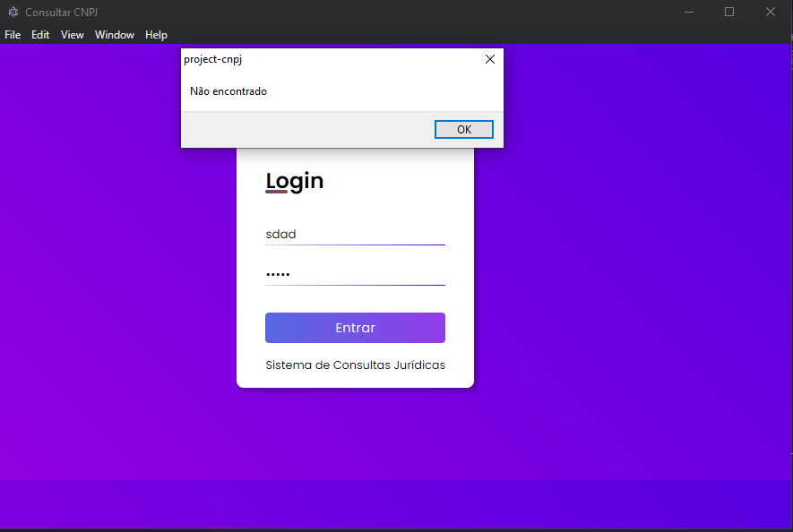Viewport: 793px width, 532px height.
Task: Close the project-cnpj dialog with X
Action: (x=490, y=59)
